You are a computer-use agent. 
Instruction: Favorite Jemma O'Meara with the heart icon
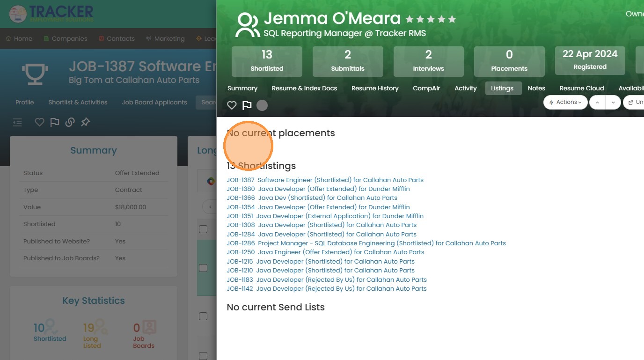[232, 105]
